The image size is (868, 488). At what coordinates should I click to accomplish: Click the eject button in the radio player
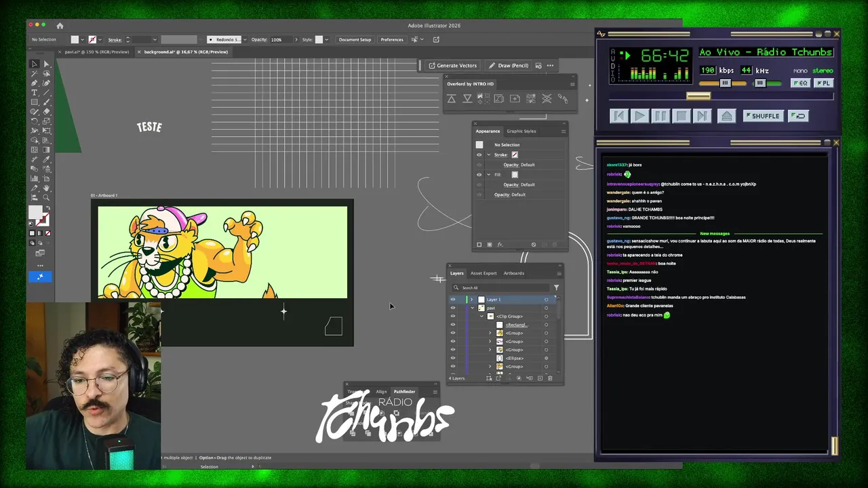[x=726, y=116]
